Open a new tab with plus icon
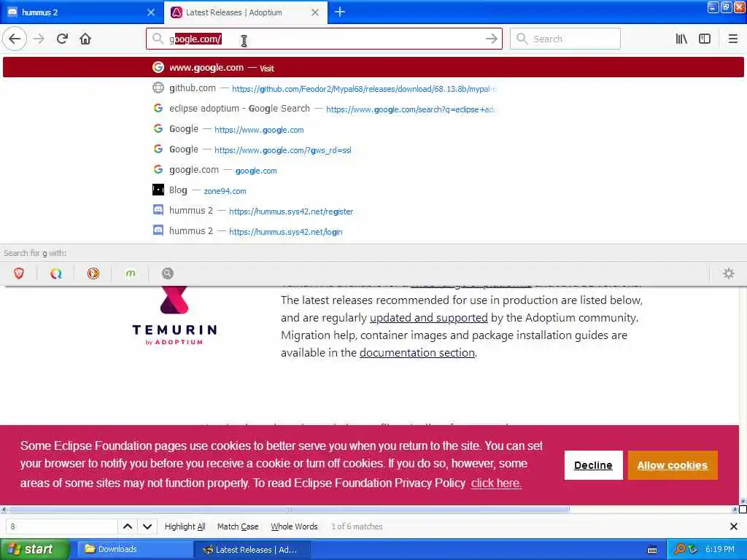Image resolution: width=747 pixels, height=560 pixels. 340,12
